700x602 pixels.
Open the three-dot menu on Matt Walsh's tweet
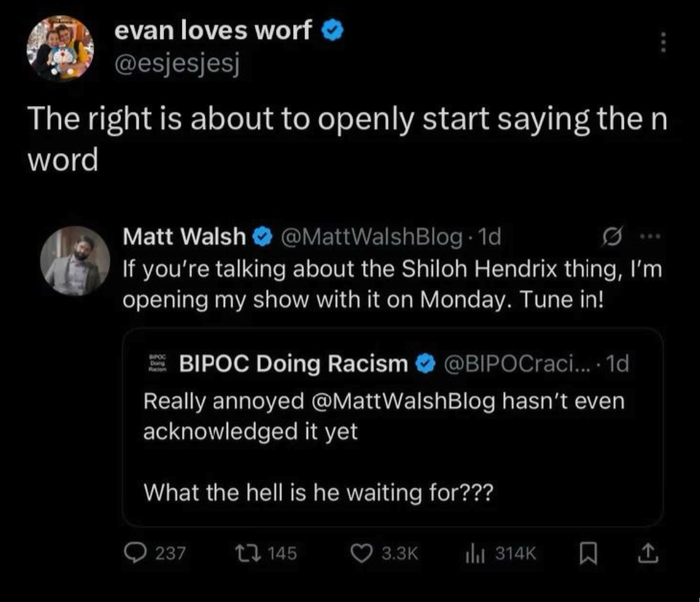(x=650, y=236)
